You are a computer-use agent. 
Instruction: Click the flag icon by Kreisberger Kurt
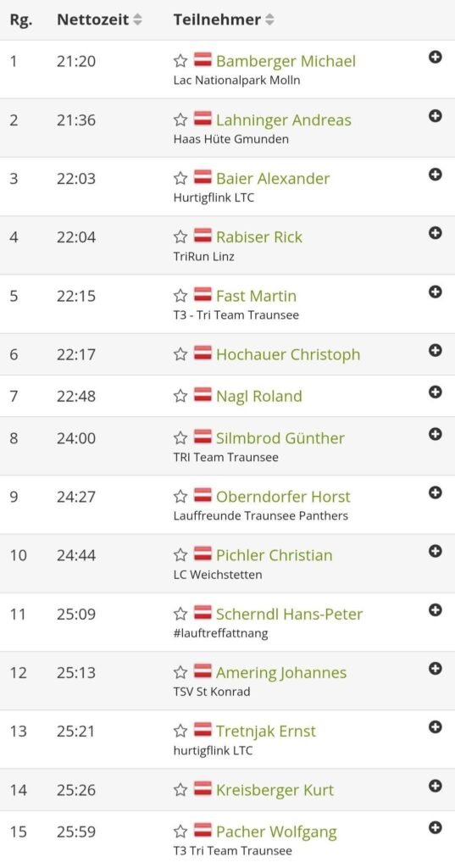(x=203, y=789)
